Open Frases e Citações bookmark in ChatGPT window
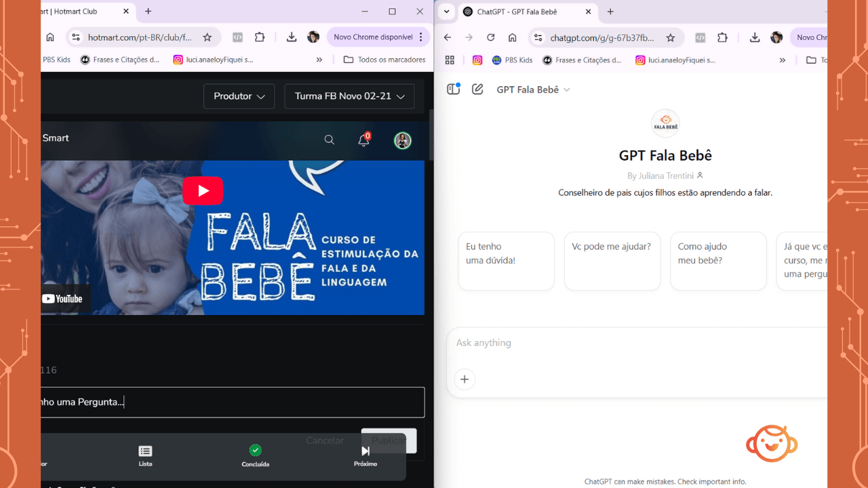The width and height of the screenshot is (868, 488). (x=582, y=60)
